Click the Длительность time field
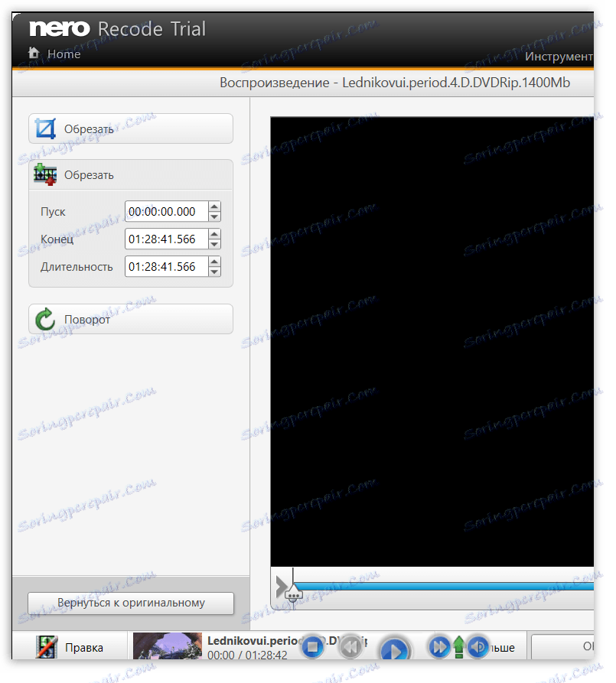 point(166,267)
